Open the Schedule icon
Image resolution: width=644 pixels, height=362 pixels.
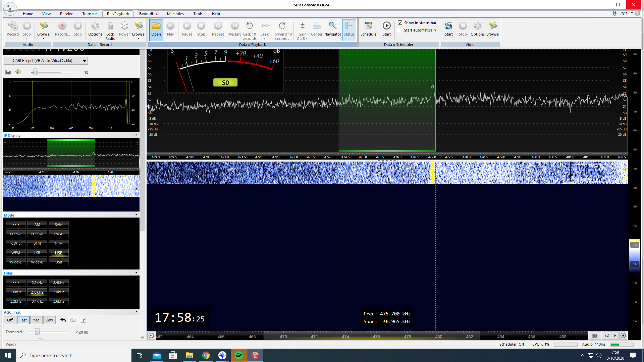pyautogui.click(x=368, y=26)
